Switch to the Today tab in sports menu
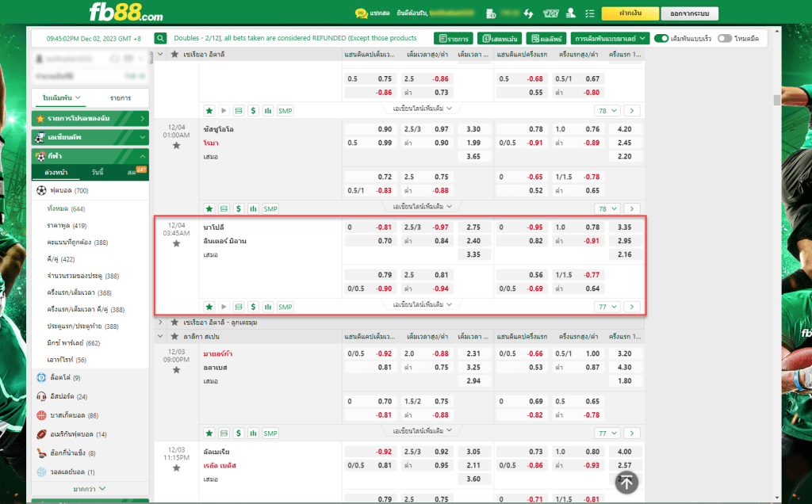Screen dimensions: 812x504 tap(98, 172)
